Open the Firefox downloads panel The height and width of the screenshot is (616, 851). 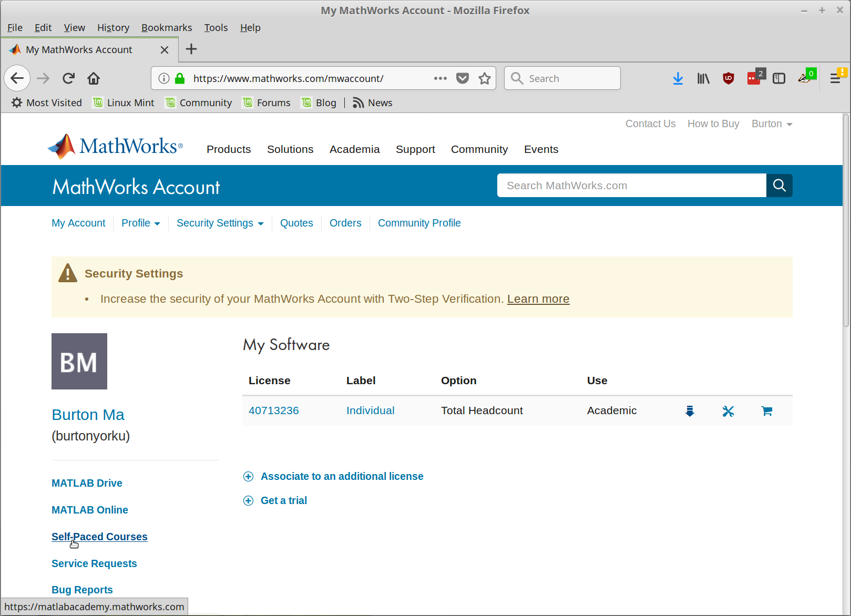[x=678, y=78]
